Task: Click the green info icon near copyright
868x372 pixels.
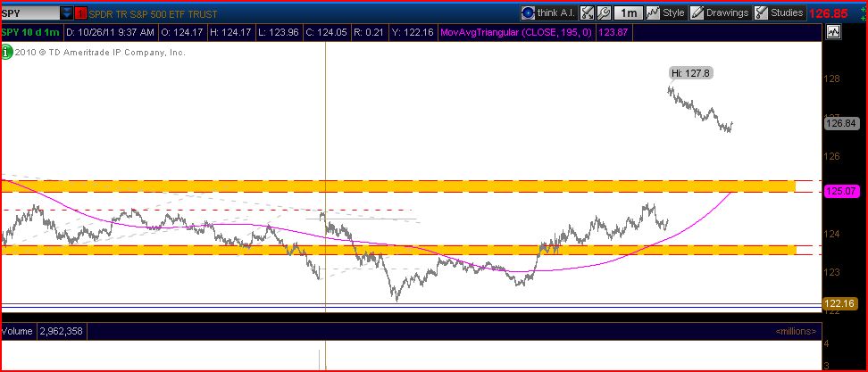Action: pyautogui.click(x=6, y=53)
